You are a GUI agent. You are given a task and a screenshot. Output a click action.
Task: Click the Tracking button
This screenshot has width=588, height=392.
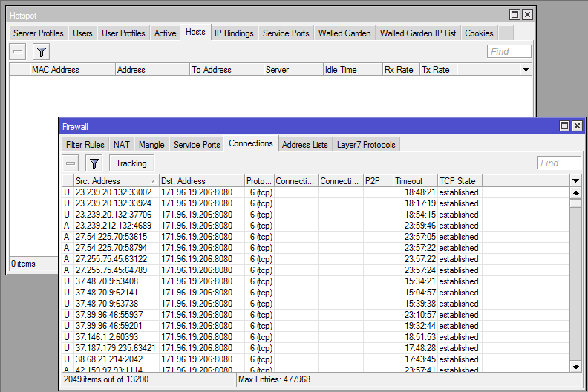pyautogui.click(x=131, y=163)
